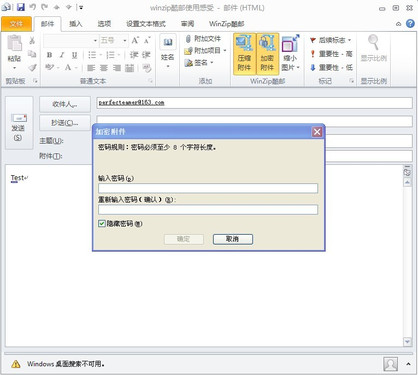Image resolution: width=418 pixels, height=375 pixels.
Task: Click the Shrink Font icon
Action: [x=147, y=41]
